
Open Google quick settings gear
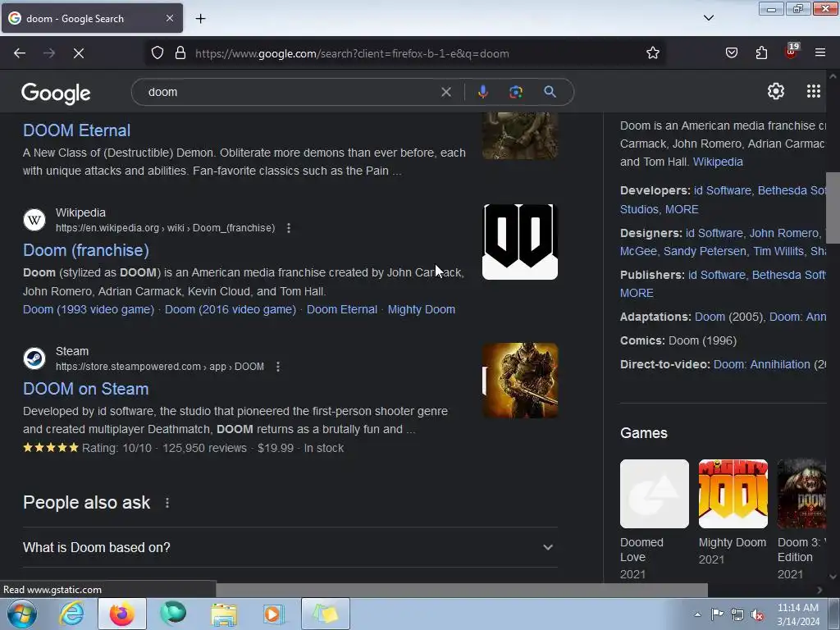776,92
